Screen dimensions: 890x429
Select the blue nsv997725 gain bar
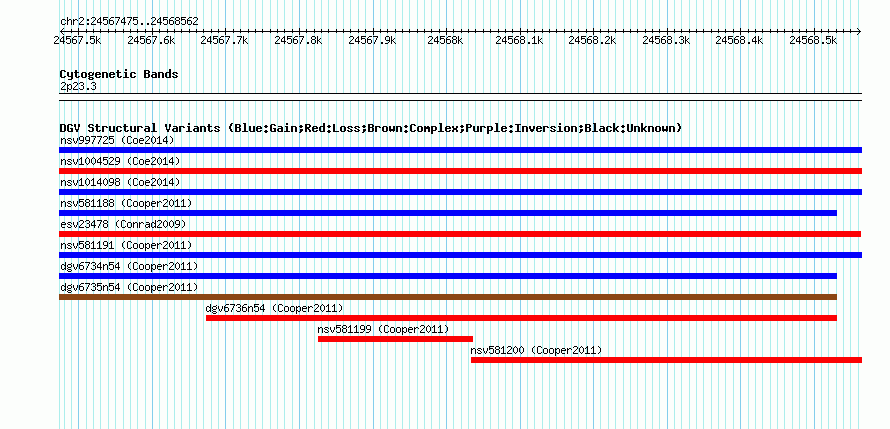(460, 150)
